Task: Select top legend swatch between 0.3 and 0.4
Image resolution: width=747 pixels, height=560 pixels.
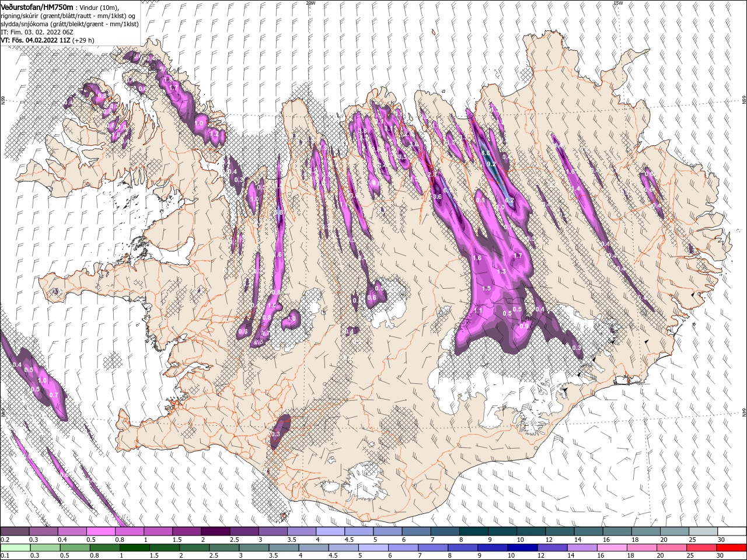Action: [x=43, y=531]
